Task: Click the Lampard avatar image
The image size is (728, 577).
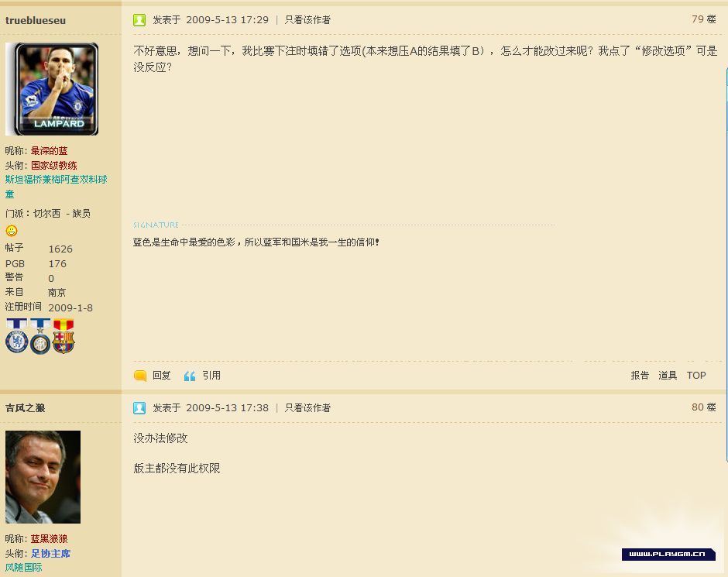Action: [x=52, y=89]
